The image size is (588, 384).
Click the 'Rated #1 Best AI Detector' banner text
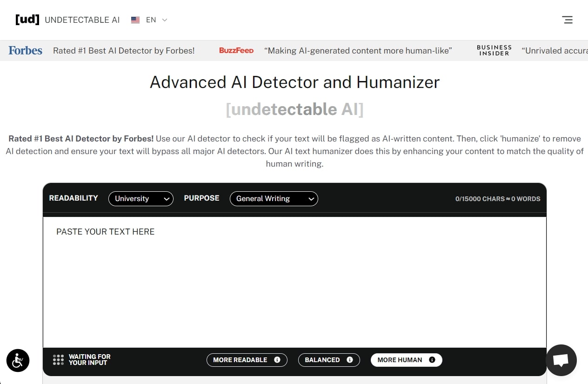point(124,51)
